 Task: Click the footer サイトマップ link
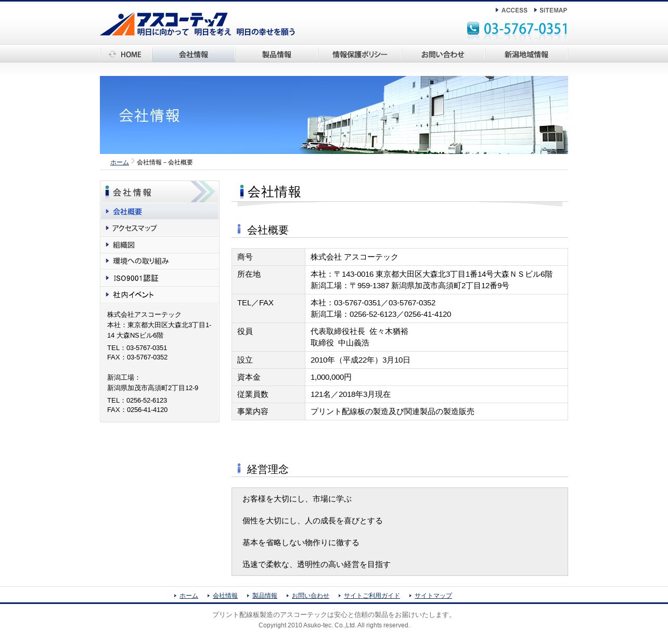pyautogui.click(x=433, y=596)
